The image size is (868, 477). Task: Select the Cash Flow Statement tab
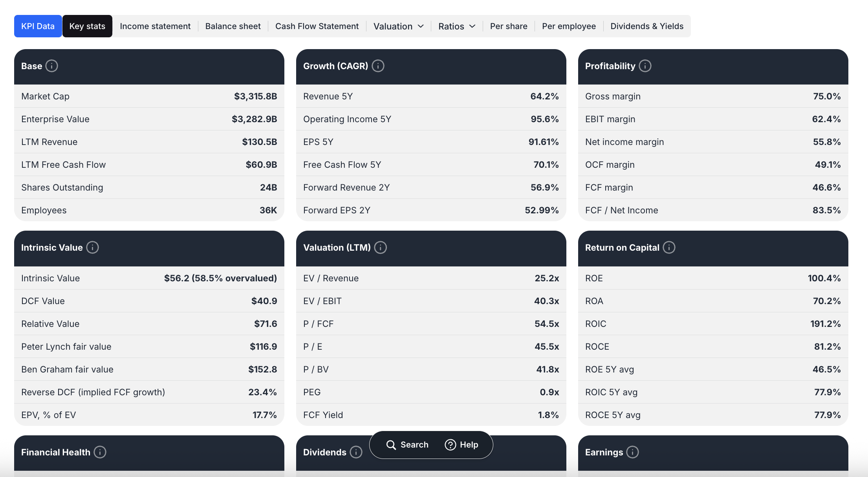tap(317, 26)
